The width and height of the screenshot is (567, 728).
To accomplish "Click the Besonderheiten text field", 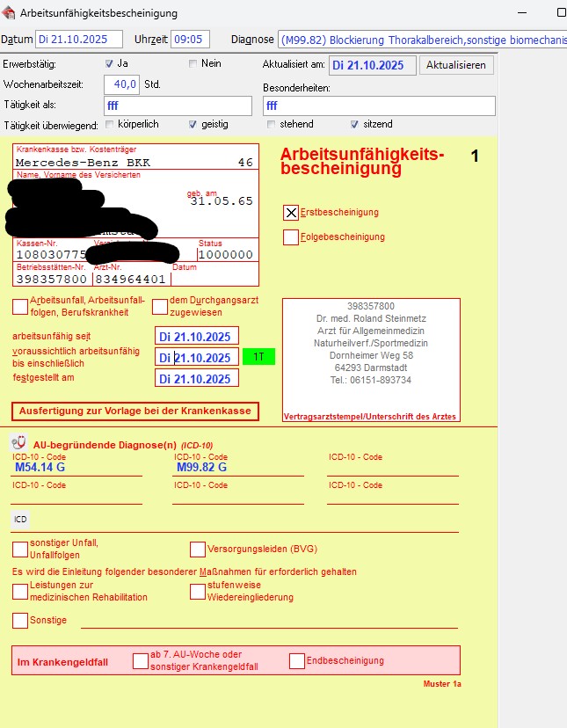I will (379, 106).
